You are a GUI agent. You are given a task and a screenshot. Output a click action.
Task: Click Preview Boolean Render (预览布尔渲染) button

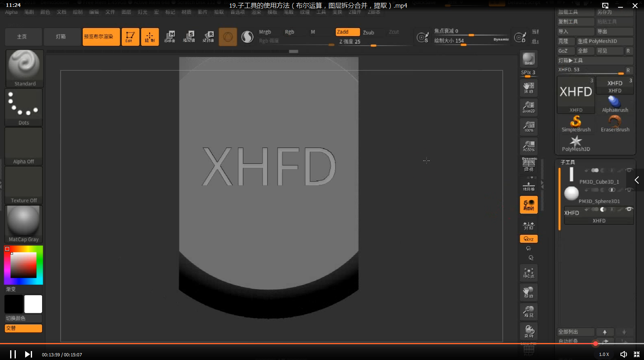coord(101,37)
